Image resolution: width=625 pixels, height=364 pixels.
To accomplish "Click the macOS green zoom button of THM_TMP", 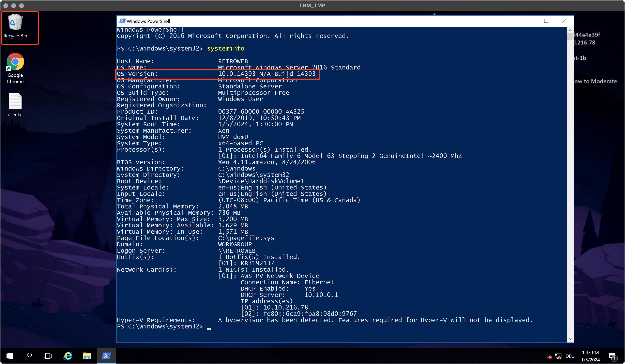I will coord(22,6).
